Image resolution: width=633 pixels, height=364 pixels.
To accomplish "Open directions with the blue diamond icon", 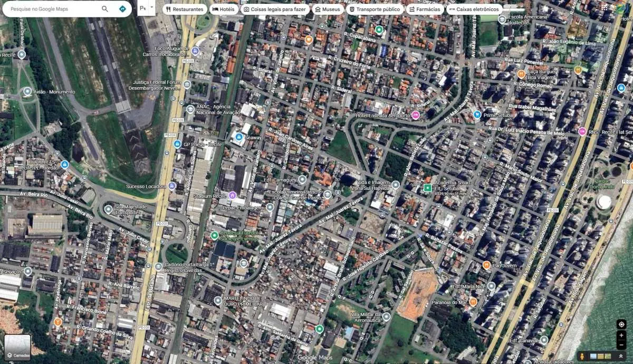I will 122,9.
